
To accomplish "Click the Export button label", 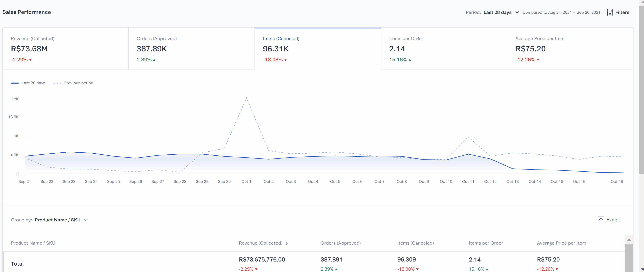I will click(x=614, y=220).
